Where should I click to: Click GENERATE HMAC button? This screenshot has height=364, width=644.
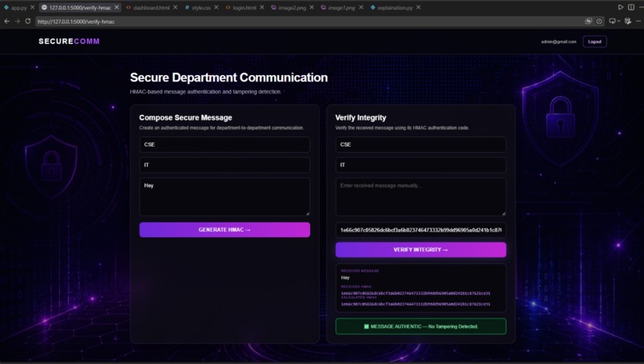[x=225, y=230]
